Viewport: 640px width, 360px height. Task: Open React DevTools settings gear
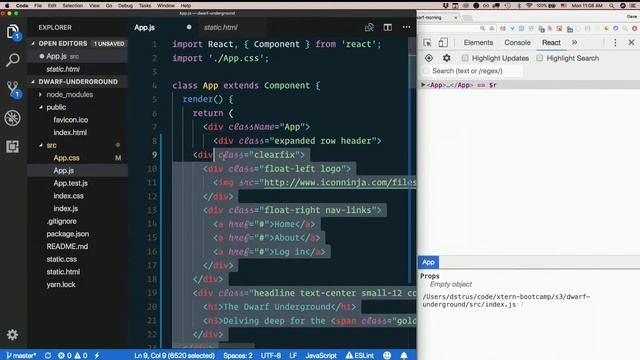pos(447,58)
